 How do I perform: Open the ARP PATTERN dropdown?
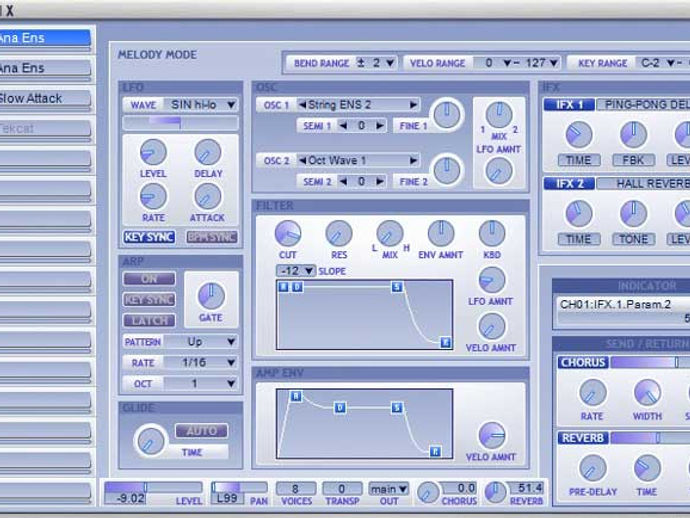point(201,342)
